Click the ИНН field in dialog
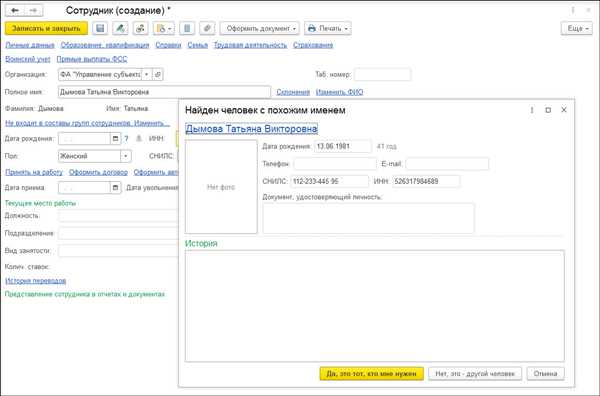The height and width of the screenshot is (396, 600). click(x=426, y=181)
